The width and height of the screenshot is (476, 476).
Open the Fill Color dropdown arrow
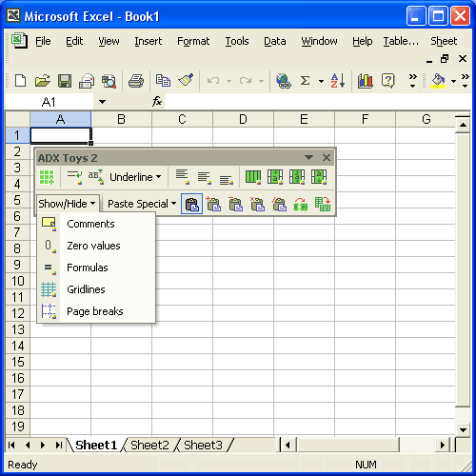(x=454, y=81)
